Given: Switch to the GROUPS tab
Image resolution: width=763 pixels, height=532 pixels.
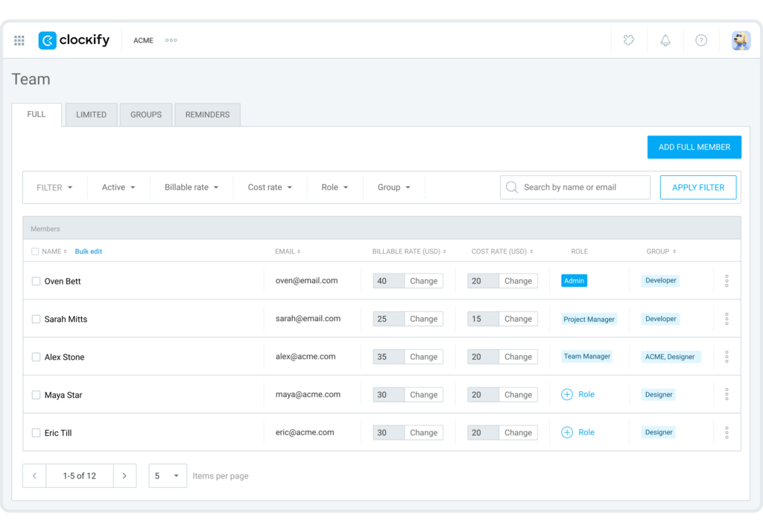Looking at the screenshot, I should pos(146,115).
